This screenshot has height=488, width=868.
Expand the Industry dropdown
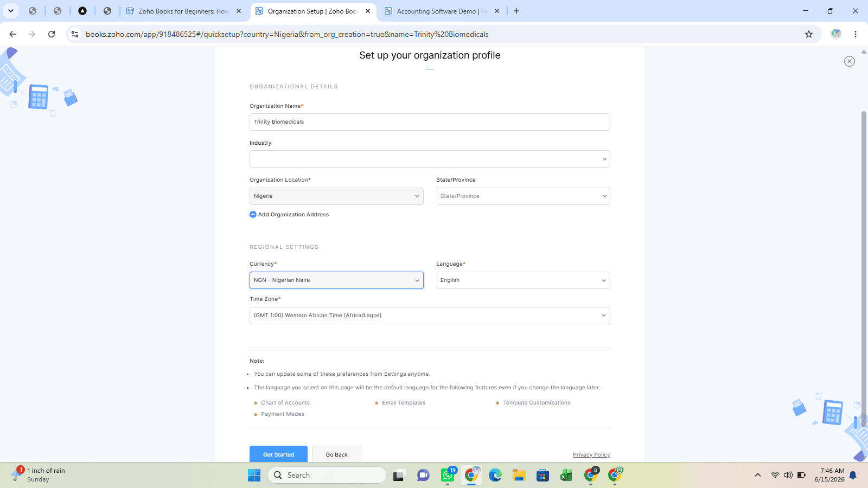click(430, 159)
